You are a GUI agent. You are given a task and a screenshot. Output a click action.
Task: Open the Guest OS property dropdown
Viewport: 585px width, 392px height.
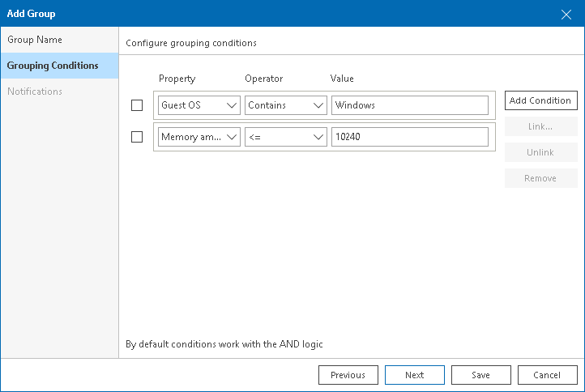[199, 105]
